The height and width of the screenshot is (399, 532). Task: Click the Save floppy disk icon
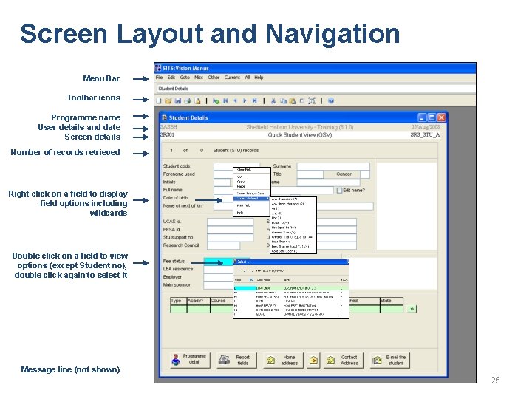tap(178, 100)
